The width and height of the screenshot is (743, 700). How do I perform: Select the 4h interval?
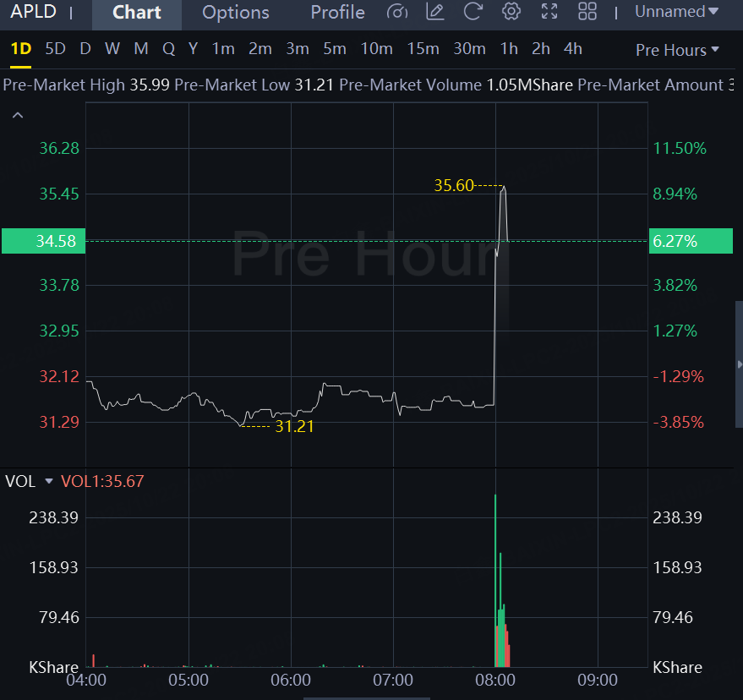tap(573, 49)
